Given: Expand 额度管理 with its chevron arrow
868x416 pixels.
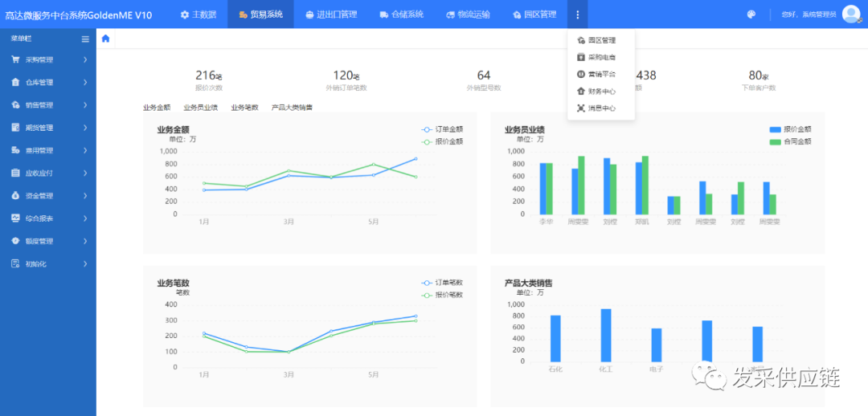Looking at the screenshot, I should pos(85,241).
